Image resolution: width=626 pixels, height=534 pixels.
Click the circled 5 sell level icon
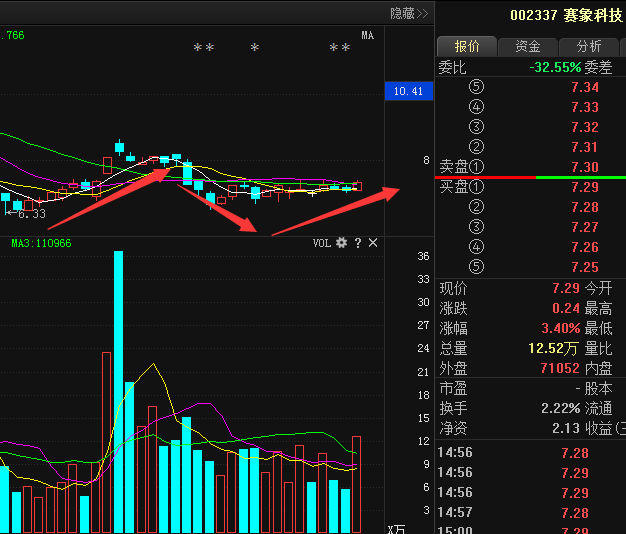pyautogui.click(x=476, y=87)
